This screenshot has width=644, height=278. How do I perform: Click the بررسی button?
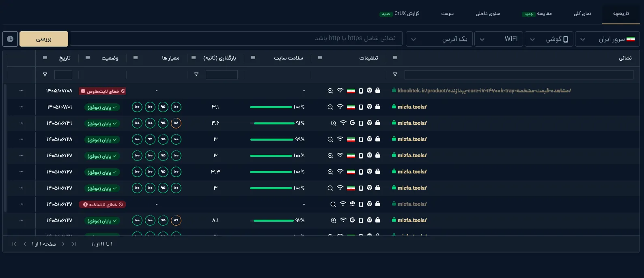(44, 39)
